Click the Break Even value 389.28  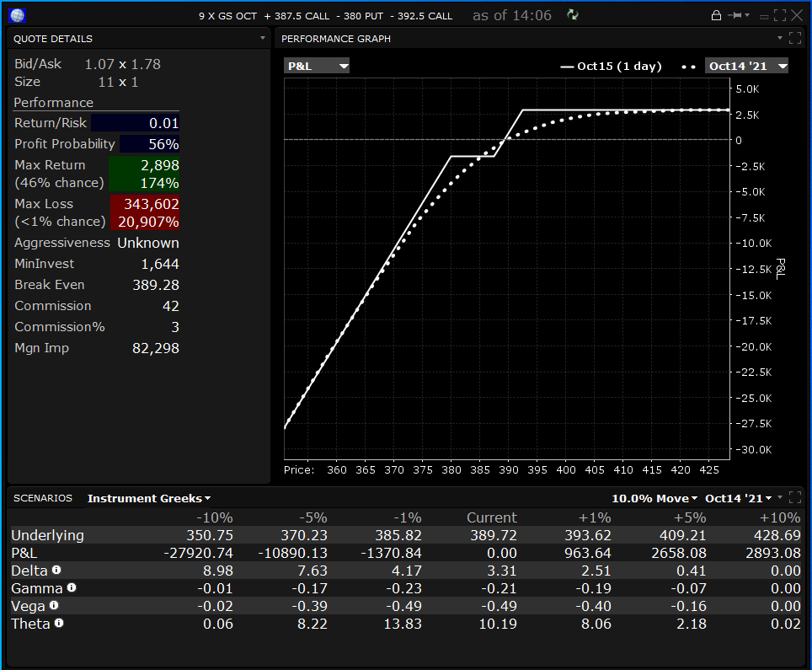(156, 285)
